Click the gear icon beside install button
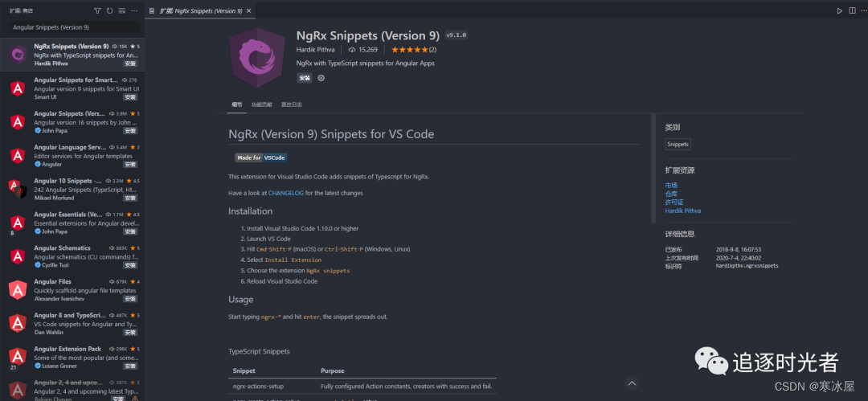Screen dimensions: 868x401 [x=321, y=78]
